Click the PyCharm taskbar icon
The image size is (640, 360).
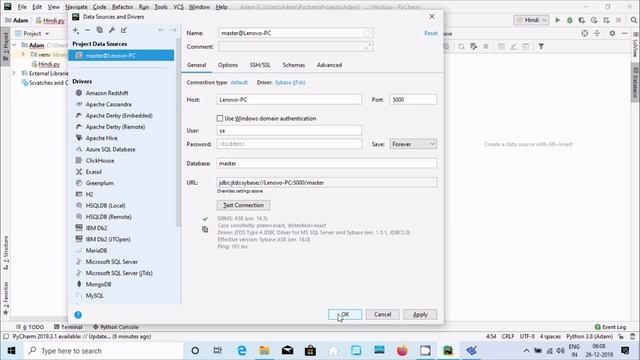pos(448,350)
